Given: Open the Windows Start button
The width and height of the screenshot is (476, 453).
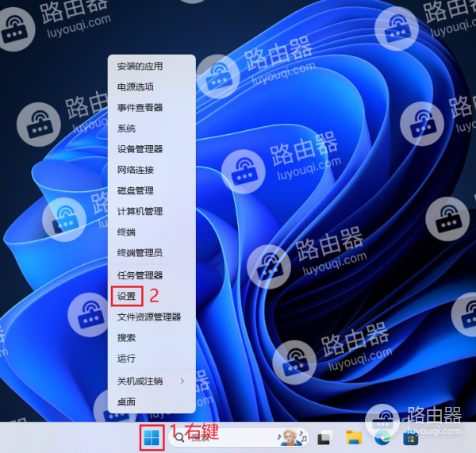Looking at the screenshot, I should pyautogui.click(x=152, y=437).
